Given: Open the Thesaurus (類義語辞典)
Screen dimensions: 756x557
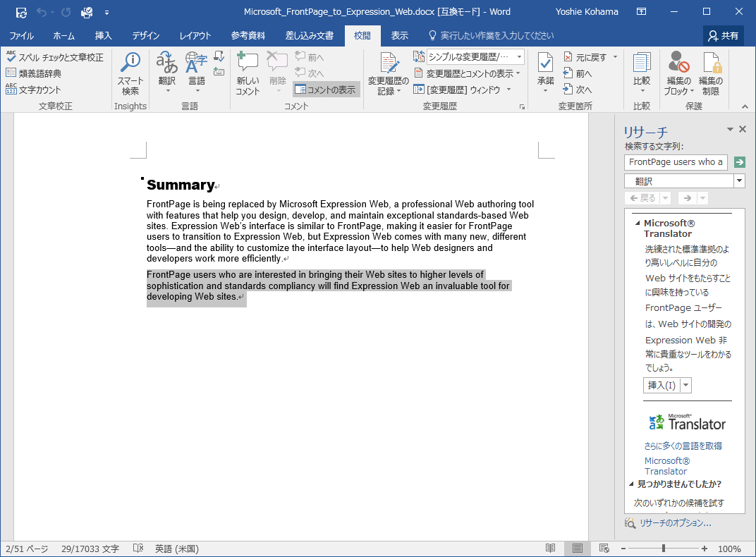Looking at the screenshot, I should (34, 73).
